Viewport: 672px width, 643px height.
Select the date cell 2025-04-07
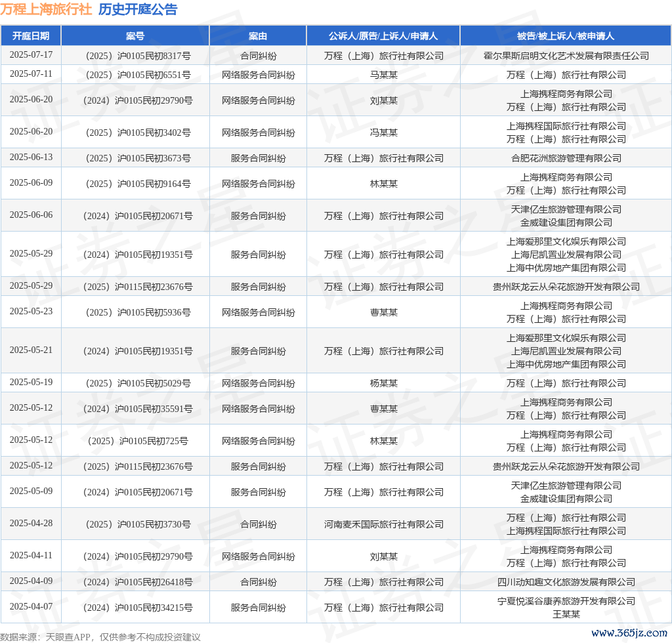31,607
